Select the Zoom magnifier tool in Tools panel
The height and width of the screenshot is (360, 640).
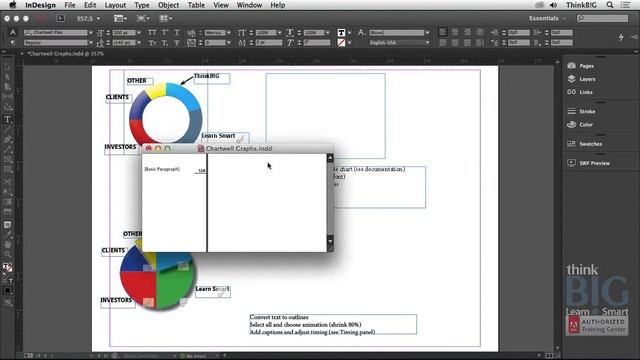[7, 254]
